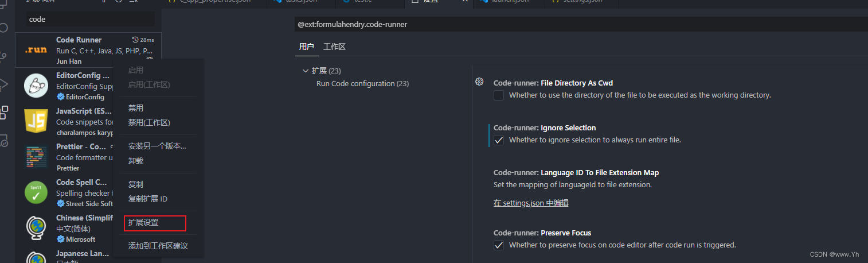868x263 pixels.
Task: Open gear menu beside File Directory As Cwd
Action: coord(479,82)
